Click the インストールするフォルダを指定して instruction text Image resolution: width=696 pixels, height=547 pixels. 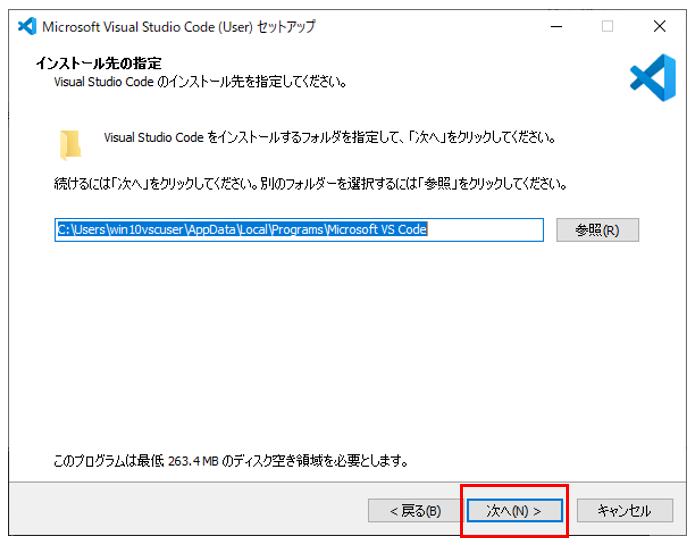(329, 138)
